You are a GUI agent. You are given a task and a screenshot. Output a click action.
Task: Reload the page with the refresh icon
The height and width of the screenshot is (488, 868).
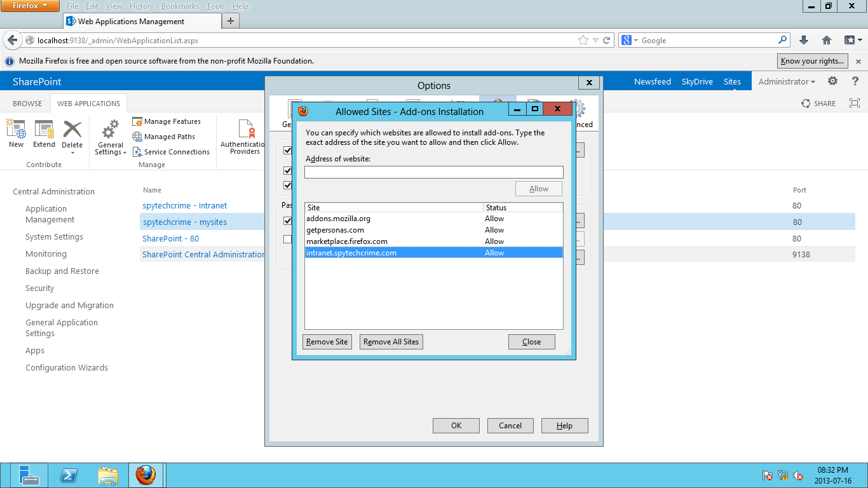pyautogui.click(x=607, y=40)
